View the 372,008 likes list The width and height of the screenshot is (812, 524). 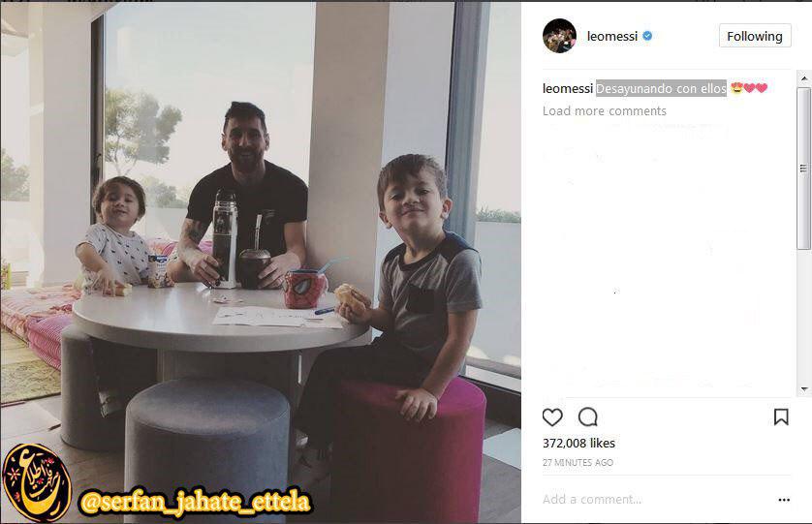tap(578, 444)
